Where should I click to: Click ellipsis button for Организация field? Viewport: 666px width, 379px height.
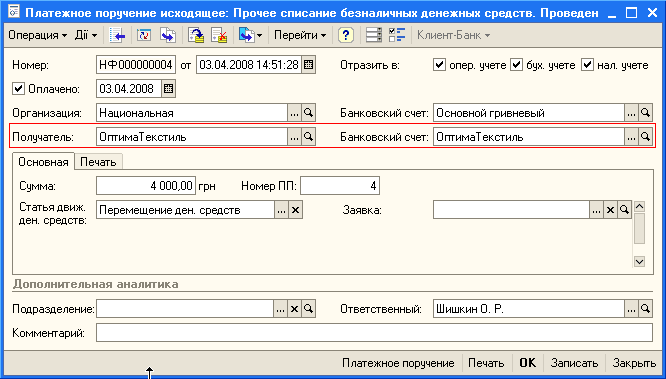pyautogui.click(x=295, y=113)
